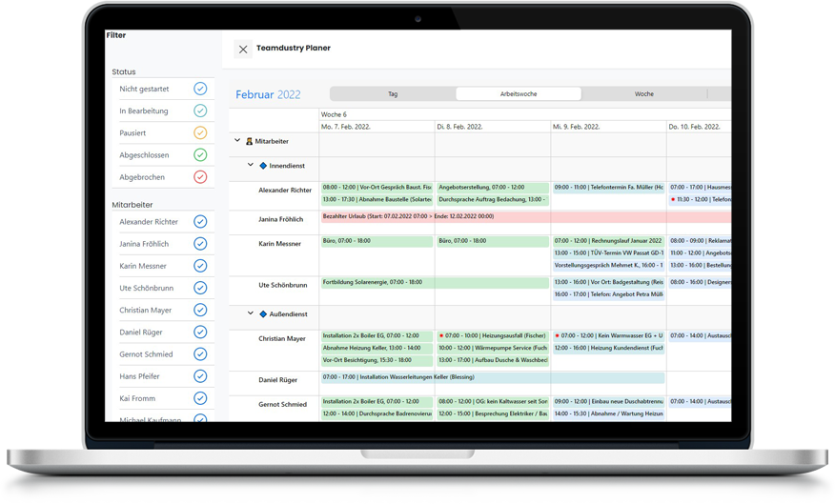Click the Innendienst blue diamond icon
The image size is (835, 504).
263,166
